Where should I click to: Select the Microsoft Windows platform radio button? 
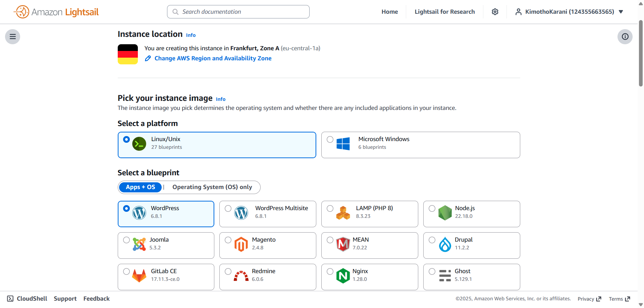tap(330, 139)
